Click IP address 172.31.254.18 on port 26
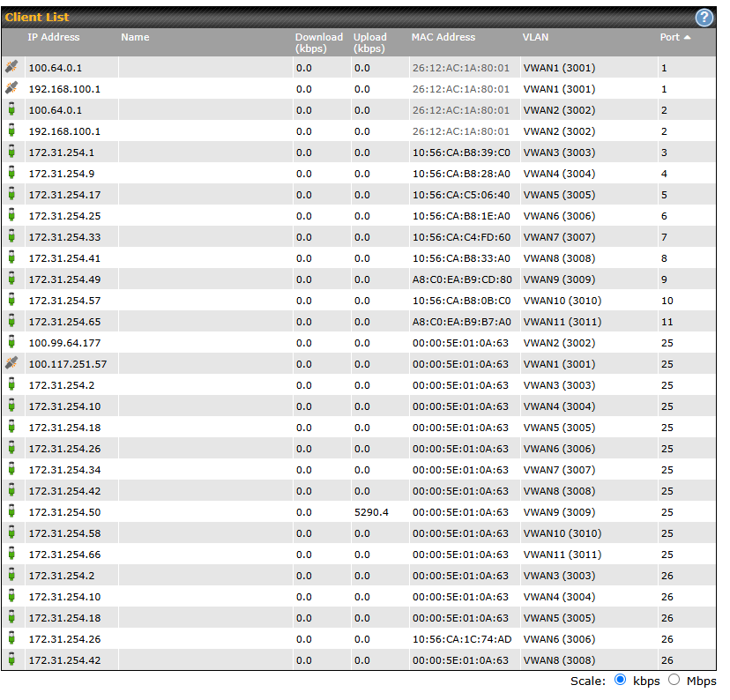The height and width of the screenshot is (700, 730). 64,618
